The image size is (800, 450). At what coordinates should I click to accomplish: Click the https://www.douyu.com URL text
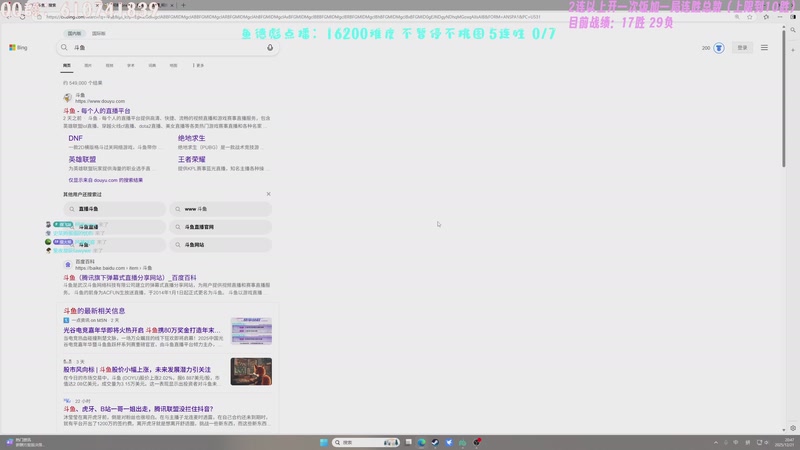[x=100, y=101]
